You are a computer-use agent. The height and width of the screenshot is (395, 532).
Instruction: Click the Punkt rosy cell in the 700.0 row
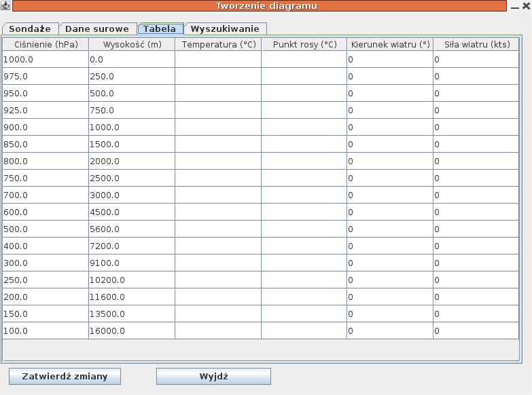pos(304,195)
